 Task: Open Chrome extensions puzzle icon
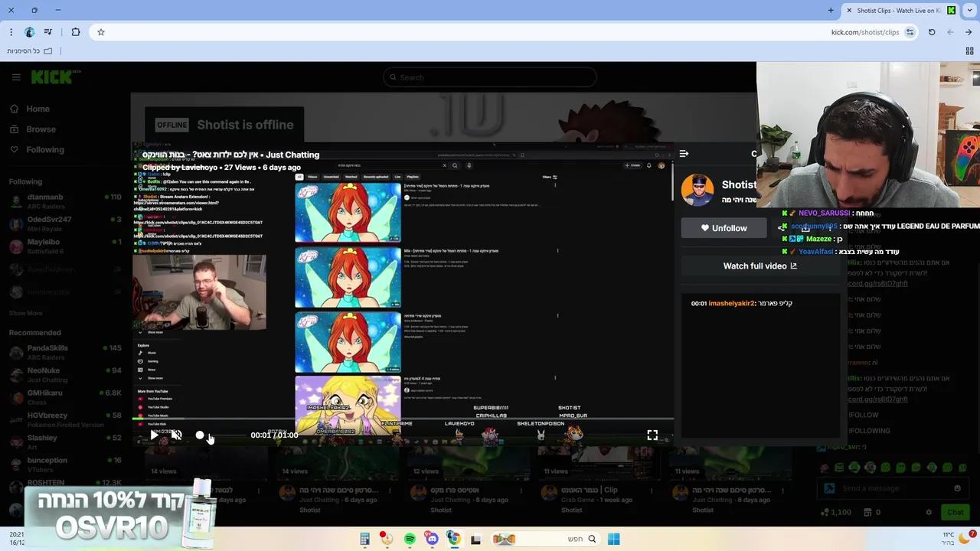[76, 32]
